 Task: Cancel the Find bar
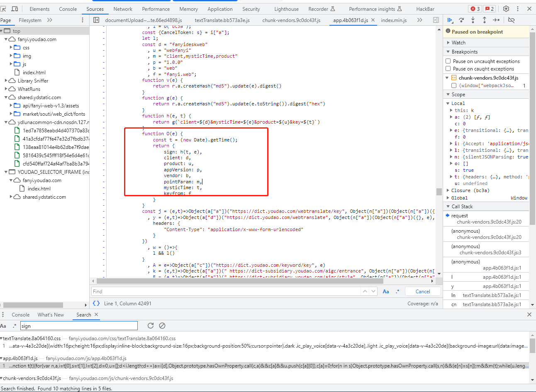pos(423,291)
